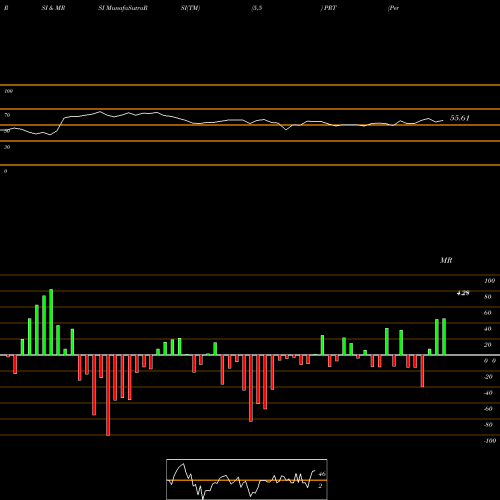Click the 70 label on RSI scale
The height and width of the screenshot is (500, 500).
7,115
